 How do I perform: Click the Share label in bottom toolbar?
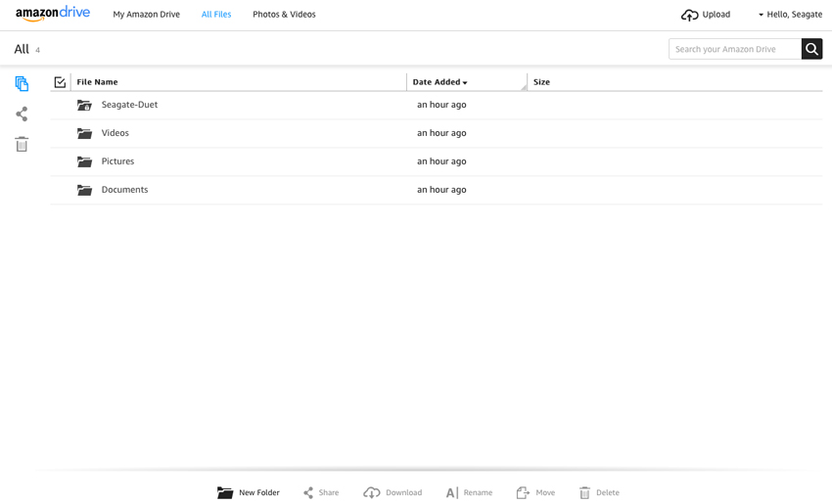[x=329, y=492]
